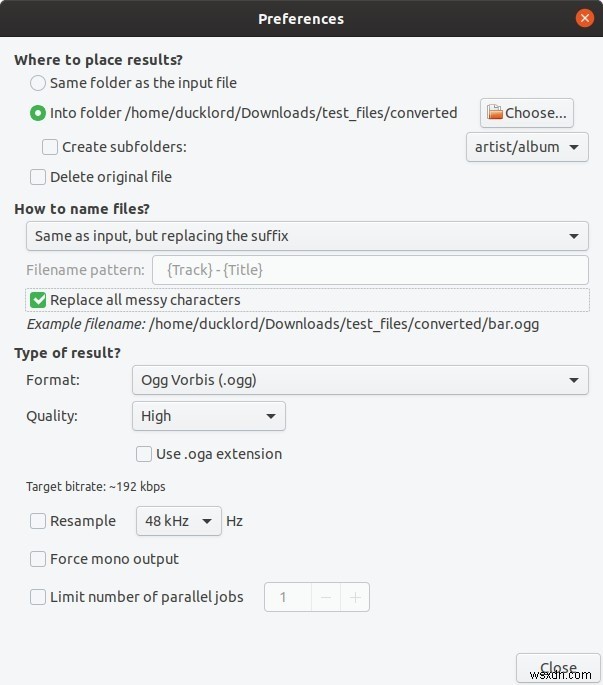Click the parallel jobs number field
The height and width of the screenshot is (685, 603).
[288, 597]
